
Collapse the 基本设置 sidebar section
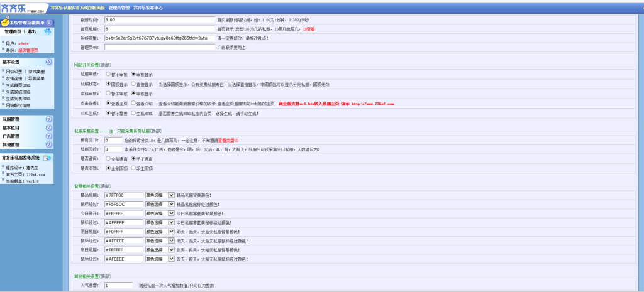(48, 62)
